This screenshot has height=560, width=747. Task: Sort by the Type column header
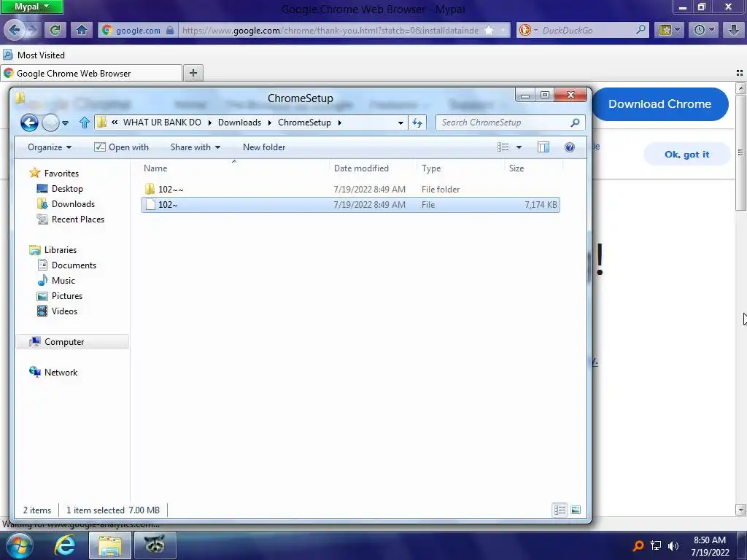460,168
